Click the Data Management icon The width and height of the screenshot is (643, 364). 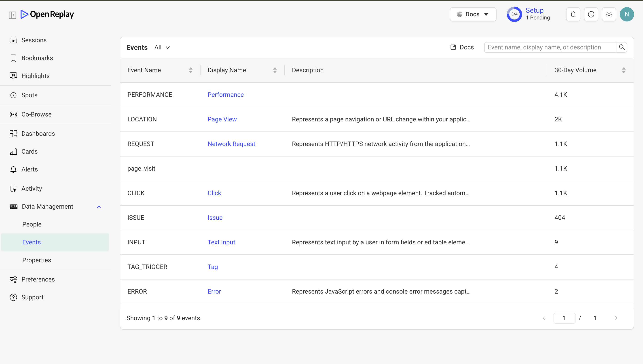click(x=14, y=207)
